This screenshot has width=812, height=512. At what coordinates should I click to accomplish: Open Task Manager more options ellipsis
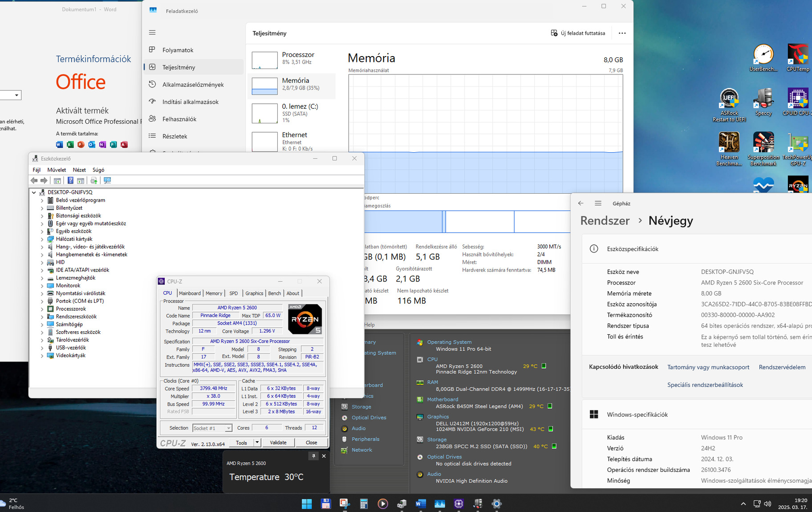tap(622, 33)
